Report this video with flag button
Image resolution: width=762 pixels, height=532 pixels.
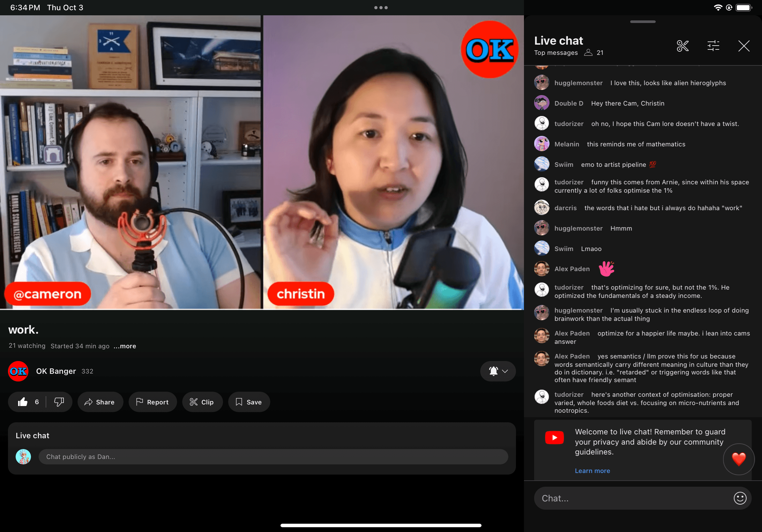coord(153,402)
